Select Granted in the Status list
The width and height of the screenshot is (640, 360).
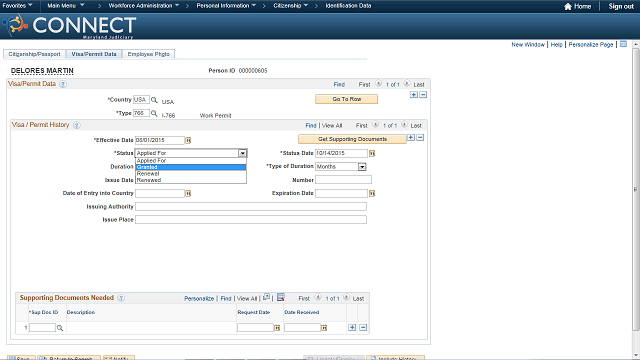tap(191, 167)
